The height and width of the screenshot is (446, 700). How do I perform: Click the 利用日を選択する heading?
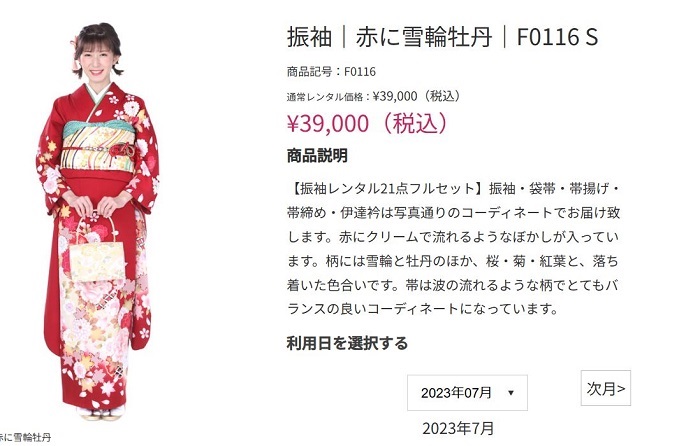(x=347, y=343)
